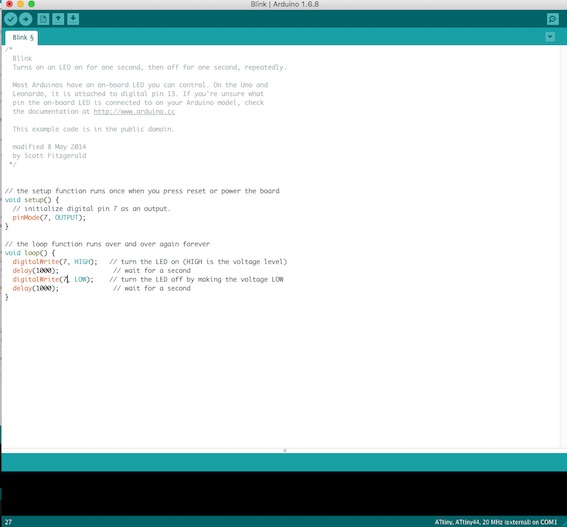Click the black console output area

pos(284,493)
